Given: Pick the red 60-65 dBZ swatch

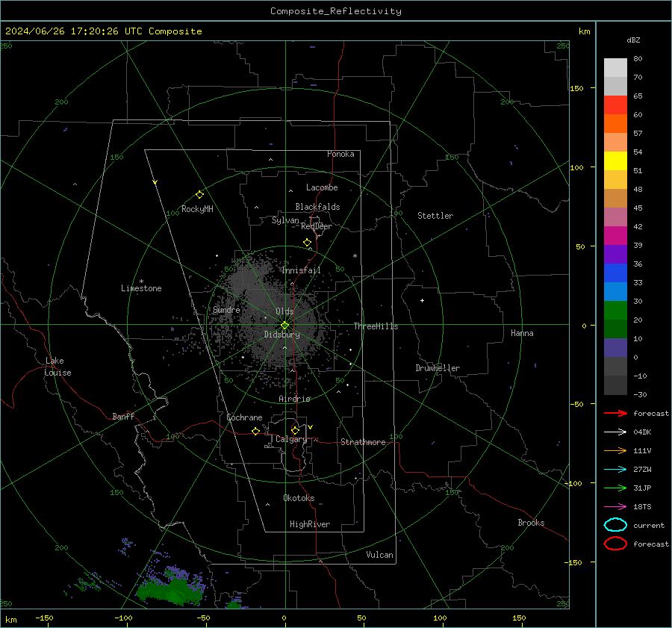Looking at the screenshot, I should click(x=615, y=105).
